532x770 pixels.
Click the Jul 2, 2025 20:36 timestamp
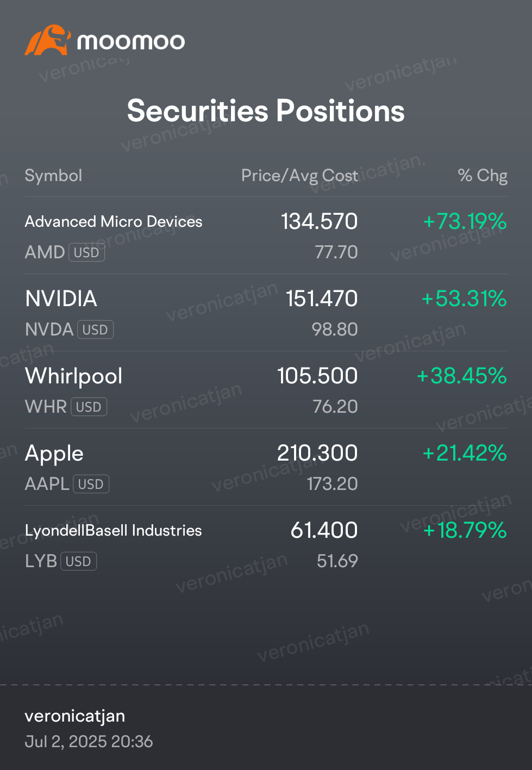coord(89,742)
